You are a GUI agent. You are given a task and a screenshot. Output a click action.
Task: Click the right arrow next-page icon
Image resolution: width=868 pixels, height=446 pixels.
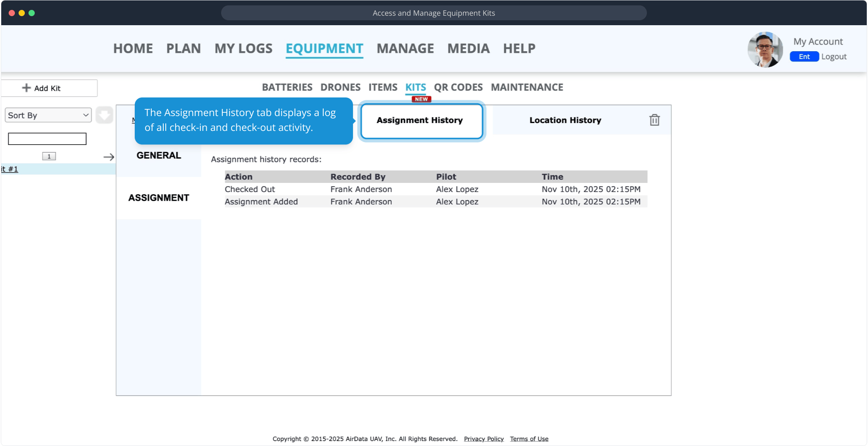coord(109,157)
